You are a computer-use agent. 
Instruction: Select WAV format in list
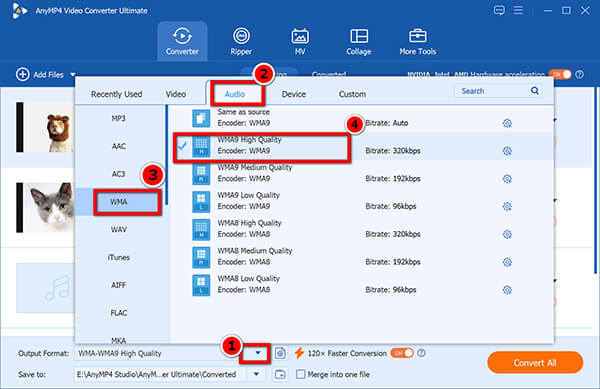click(x=119, y=229)
